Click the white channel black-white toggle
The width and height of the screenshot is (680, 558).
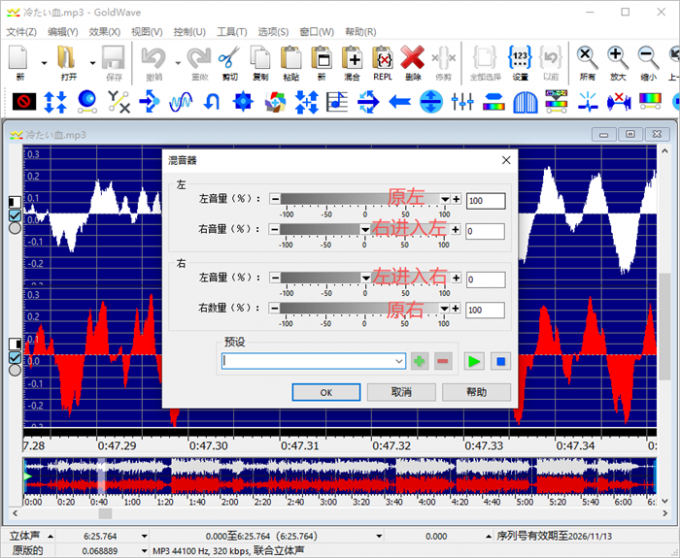point(15,202)
